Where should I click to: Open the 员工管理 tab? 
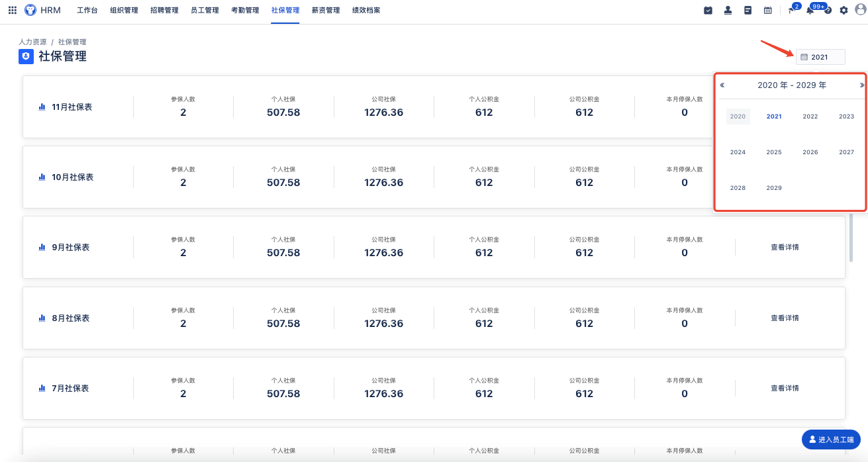pos(205,11)
